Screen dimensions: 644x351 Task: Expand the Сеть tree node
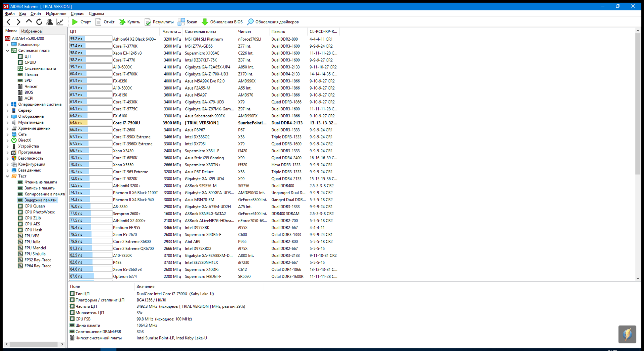pyautogui.click(x=8, y=134)
